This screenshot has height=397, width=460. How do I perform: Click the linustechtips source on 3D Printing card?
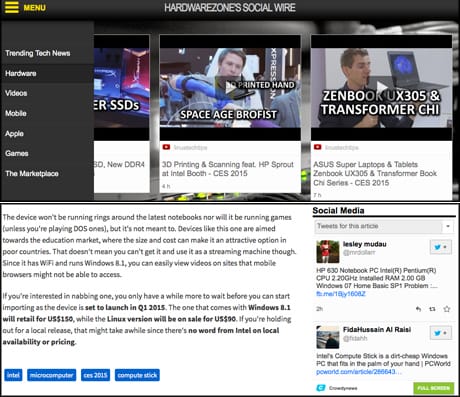click(190, 147)
